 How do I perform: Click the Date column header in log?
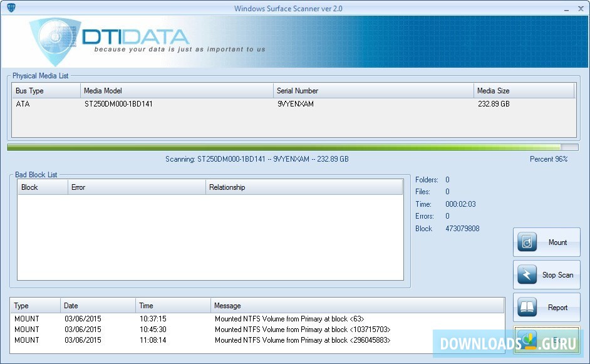[98, 306]
